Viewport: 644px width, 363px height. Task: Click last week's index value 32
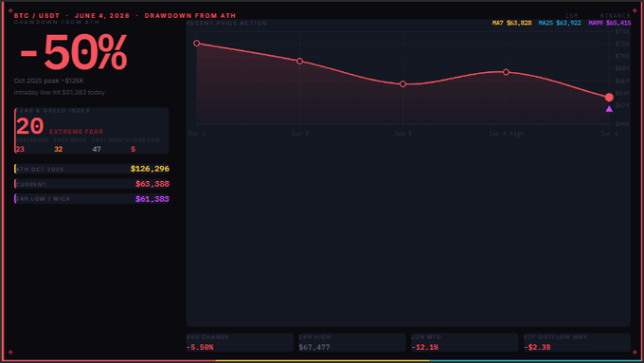(59, 149)
